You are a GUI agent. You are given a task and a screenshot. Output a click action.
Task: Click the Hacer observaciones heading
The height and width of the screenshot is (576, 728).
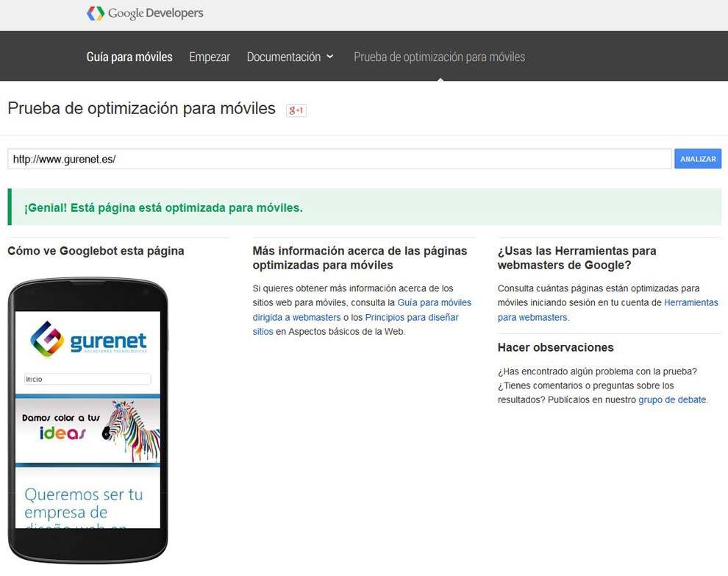click(555, 347)
